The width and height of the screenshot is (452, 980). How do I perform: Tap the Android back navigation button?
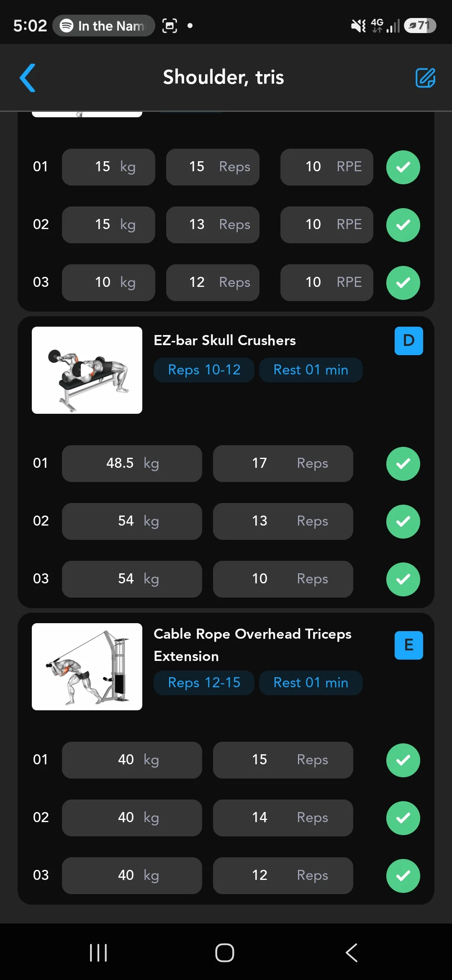(x=352, y=953)
